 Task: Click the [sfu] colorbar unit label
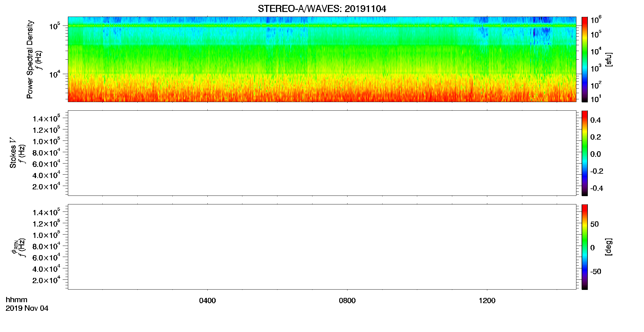(x=609, y=59)
